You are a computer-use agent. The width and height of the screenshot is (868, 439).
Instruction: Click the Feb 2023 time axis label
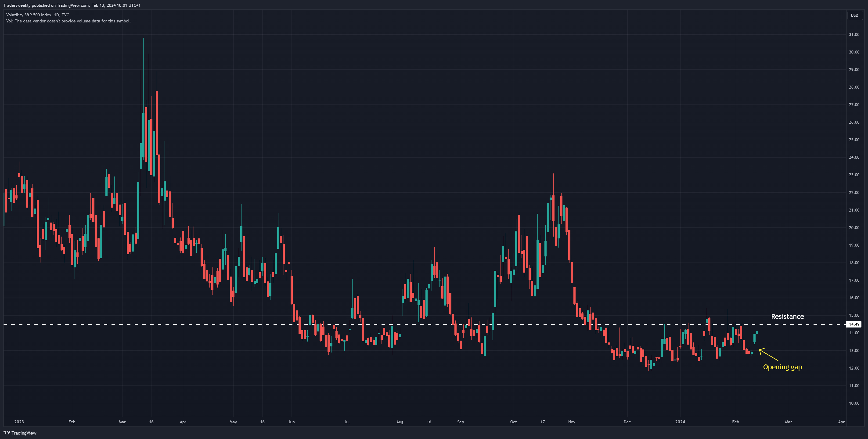[72, 422]
